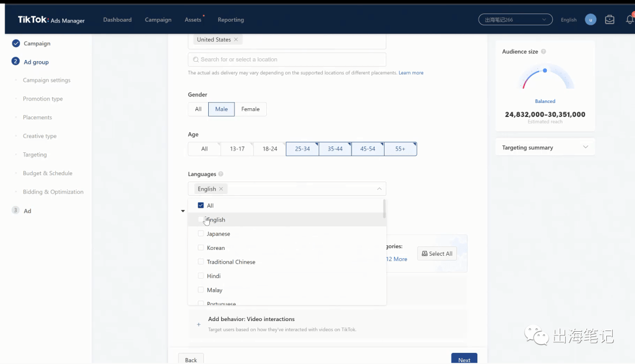This screenshot has width=635, height=364.
Task: Collapse the section triangle beside language list
Action: click(x=183, y=211)
